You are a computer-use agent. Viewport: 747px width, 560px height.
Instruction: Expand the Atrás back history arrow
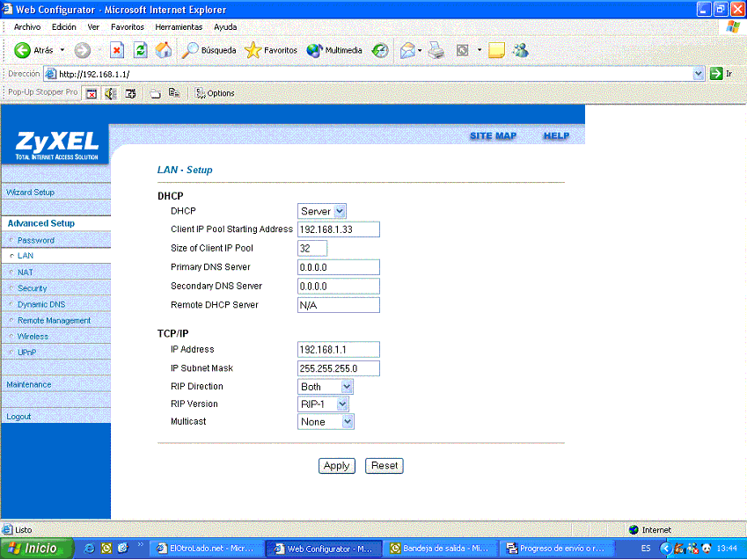(62, 50)
